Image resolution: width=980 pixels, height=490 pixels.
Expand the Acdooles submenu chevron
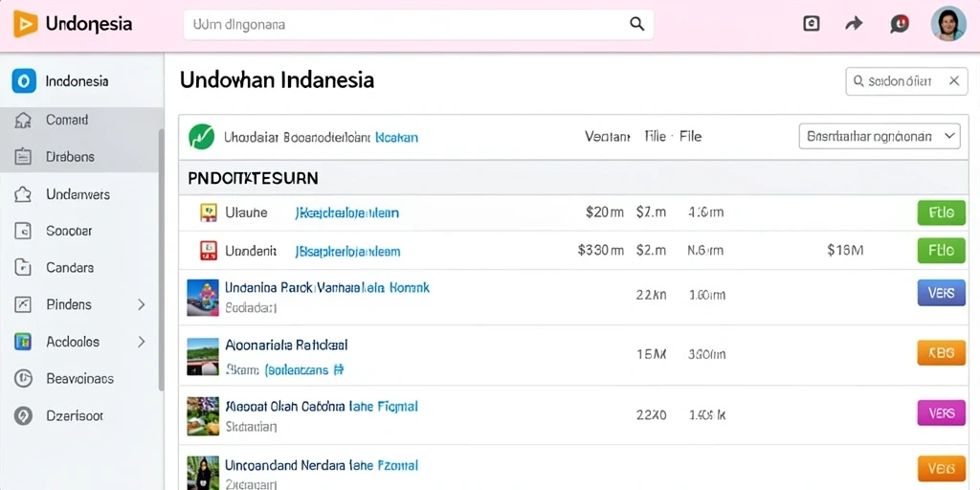coord(142,342)
